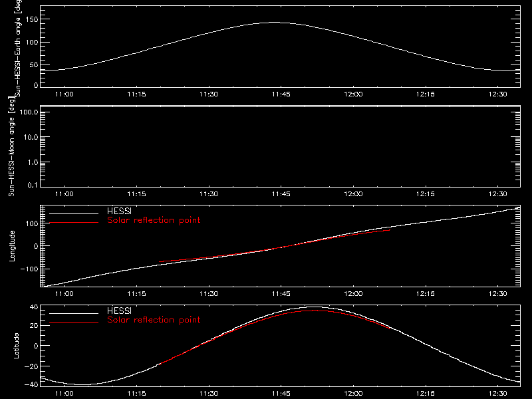Click red 'Solar reflection point' legend in Longitude plot
532x399 pixels.
click(154, 220)
